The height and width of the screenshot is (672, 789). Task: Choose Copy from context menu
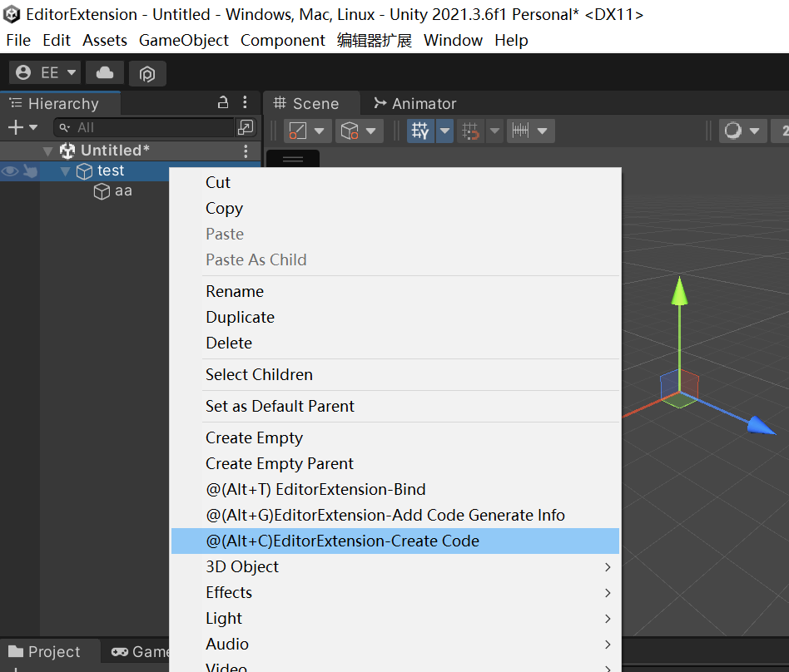click(x=395, y=208)
